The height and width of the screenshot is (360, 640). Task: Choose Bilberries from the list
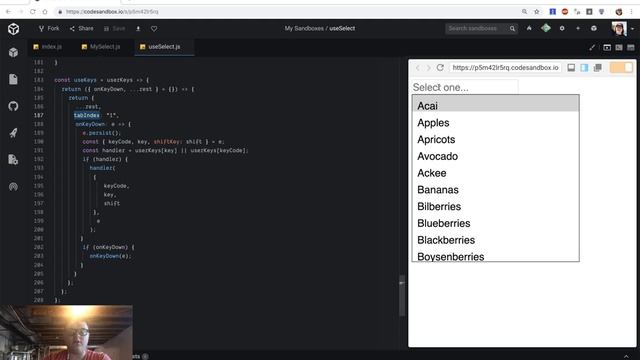(496, 207)
